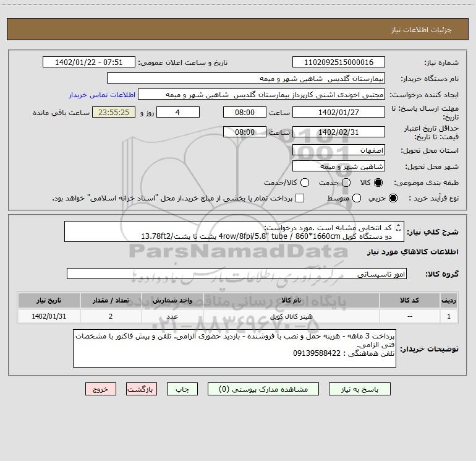Click the unit cell عدد

click(x=172, y=317)
